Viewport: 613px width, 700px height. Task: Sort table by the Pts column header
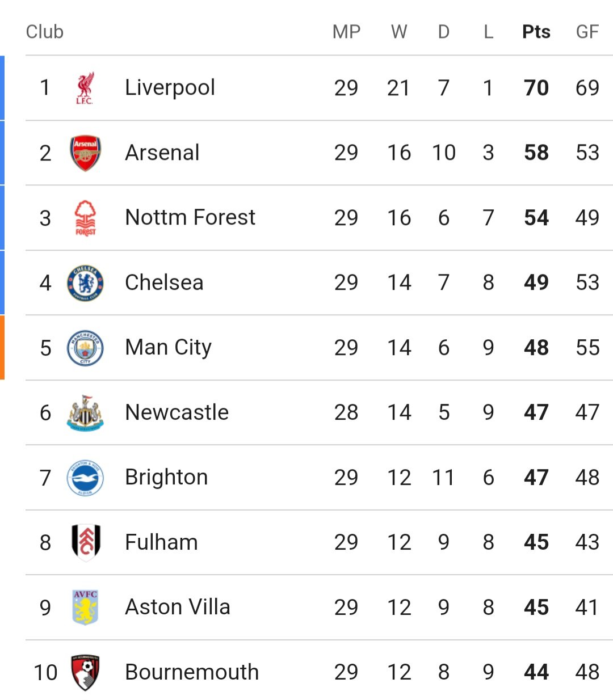coord(536,32)
